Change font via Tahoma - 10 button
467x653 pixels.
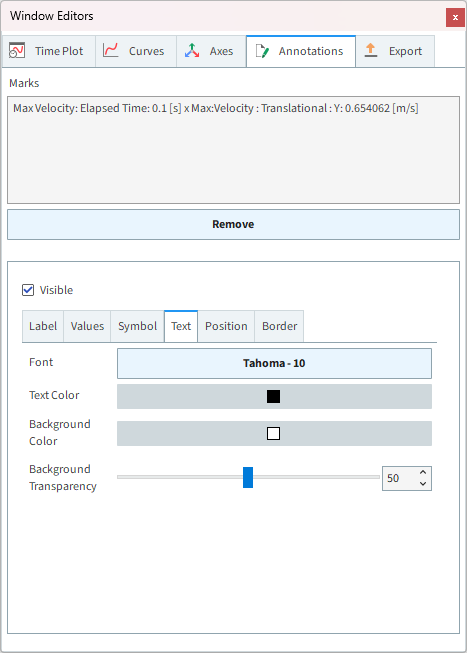tap(274, 364)
